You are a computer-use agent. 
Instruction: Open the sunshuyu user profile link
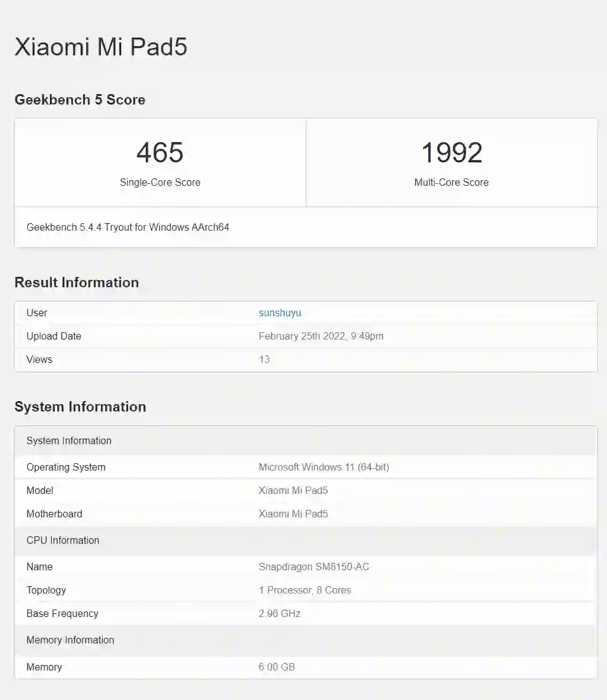click(280, 312)
